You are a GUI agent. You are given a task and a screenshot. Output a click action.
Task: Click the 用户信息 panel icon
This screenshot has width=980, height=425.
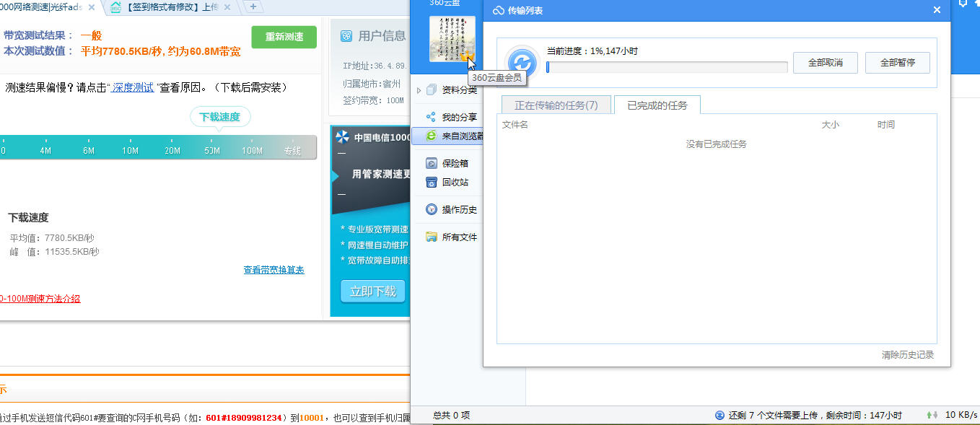(x=346, y=36)
